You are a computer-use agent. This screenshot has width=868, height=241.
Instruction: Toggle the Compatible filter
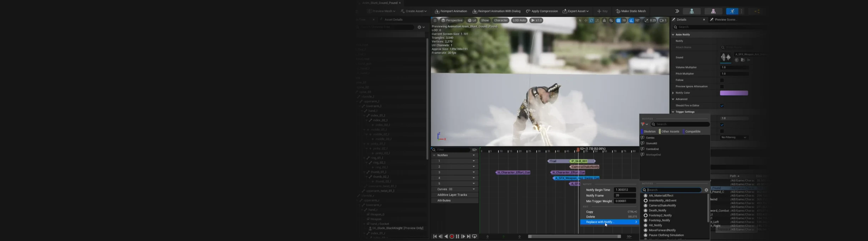pyautogui.click(x=692, y=131)
